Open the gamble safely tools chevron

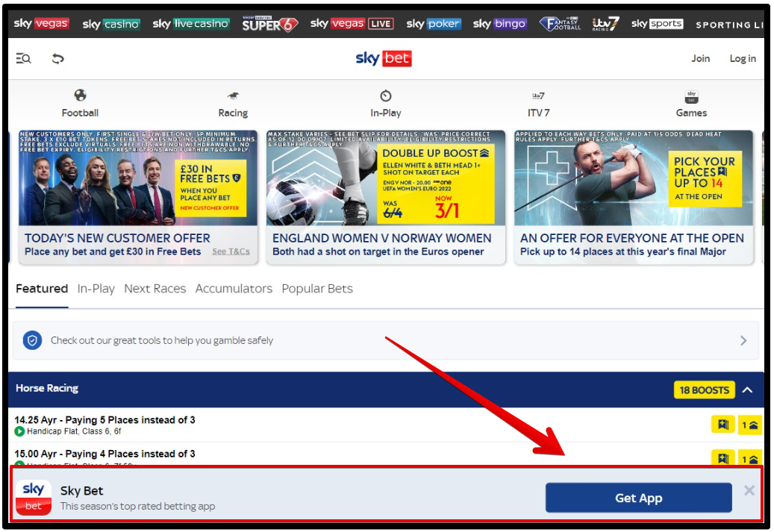tap(743, 340)
